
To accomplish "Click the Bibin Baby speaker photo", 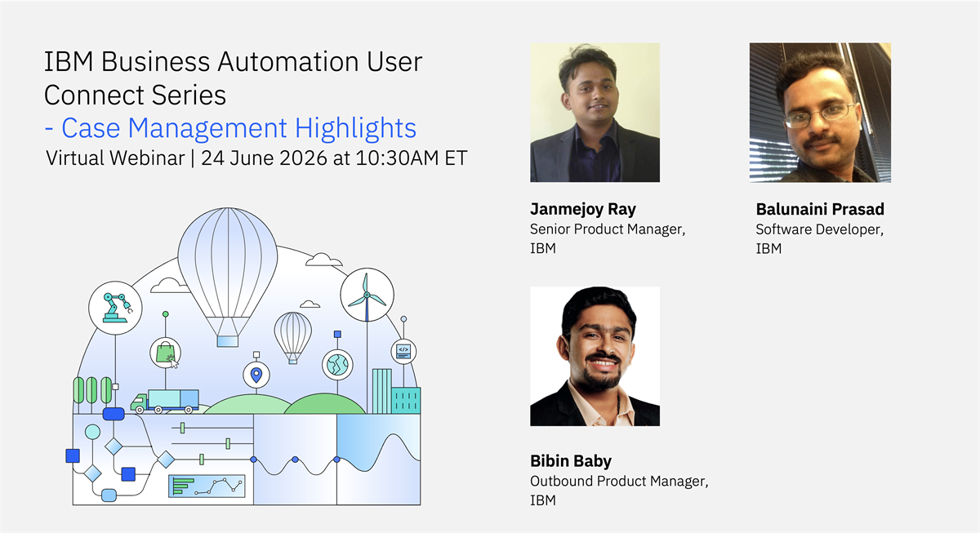I will [595, 356].
